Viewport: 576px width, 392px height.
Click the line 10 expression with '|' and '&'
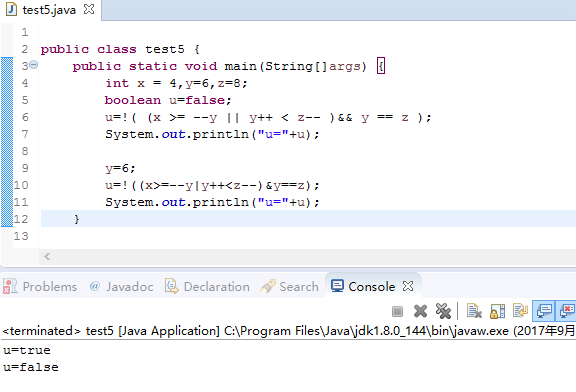point(212,185)
